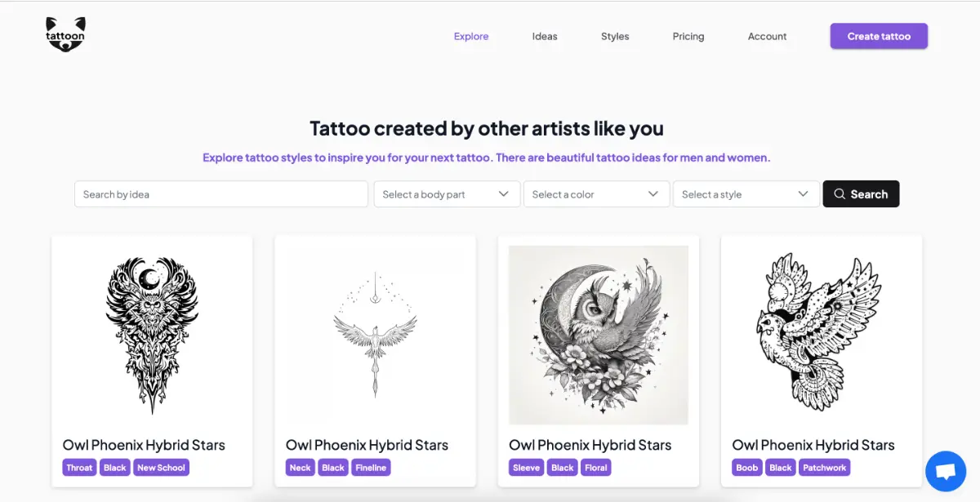Open the chat support bubble
Image resolution: width=980 pixels, height=502 pixels.
(x=945, y=471)
